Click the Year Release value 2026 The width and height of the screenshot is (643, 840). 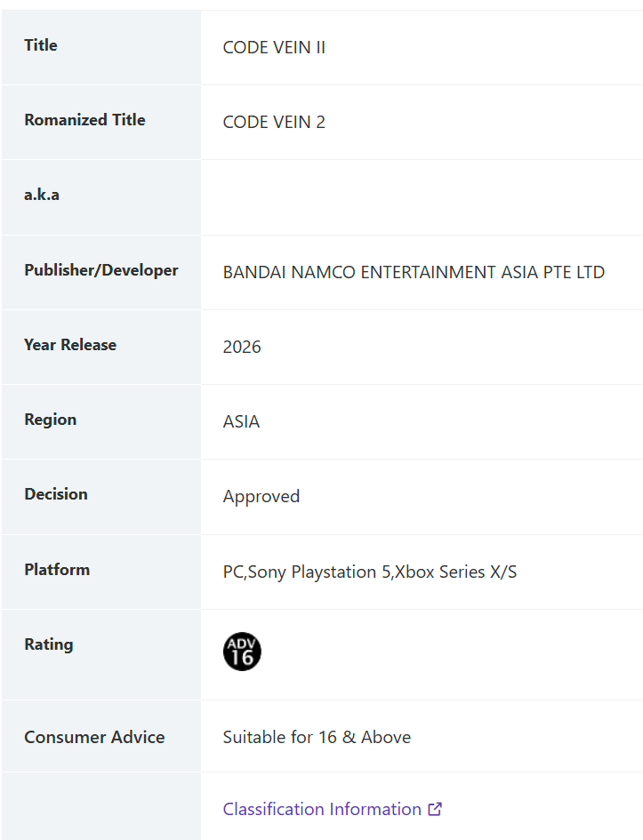242,348
